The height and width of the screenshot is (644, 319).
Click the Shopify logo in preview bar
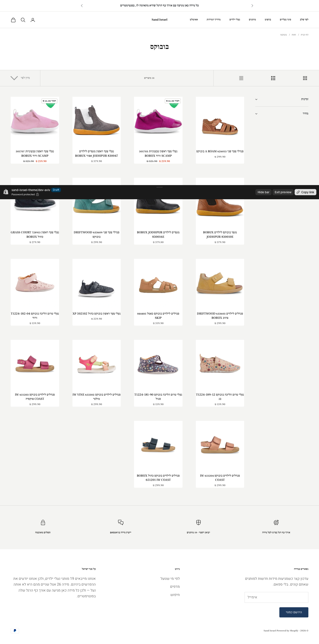point(6,192)
